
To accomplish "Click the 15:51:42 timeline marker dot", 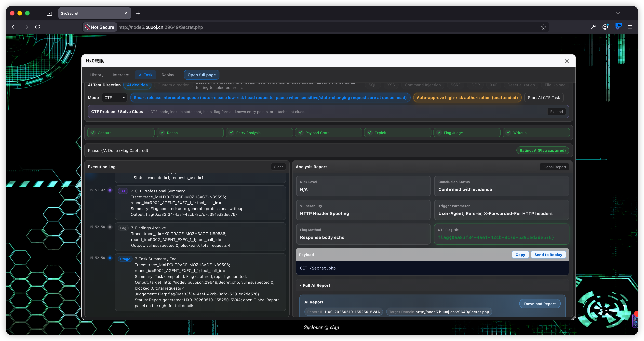I will (x=110, y=190).
